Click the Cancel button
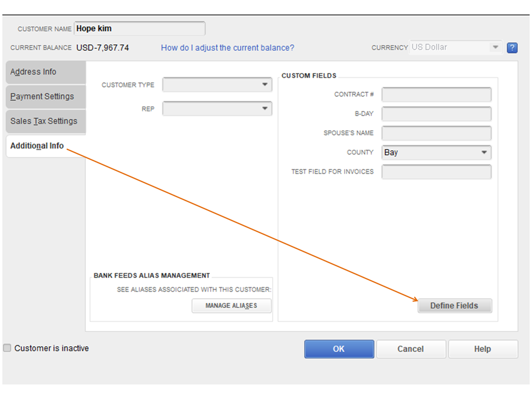The width and height of the screenshot is (532, 399). (411, 349)
